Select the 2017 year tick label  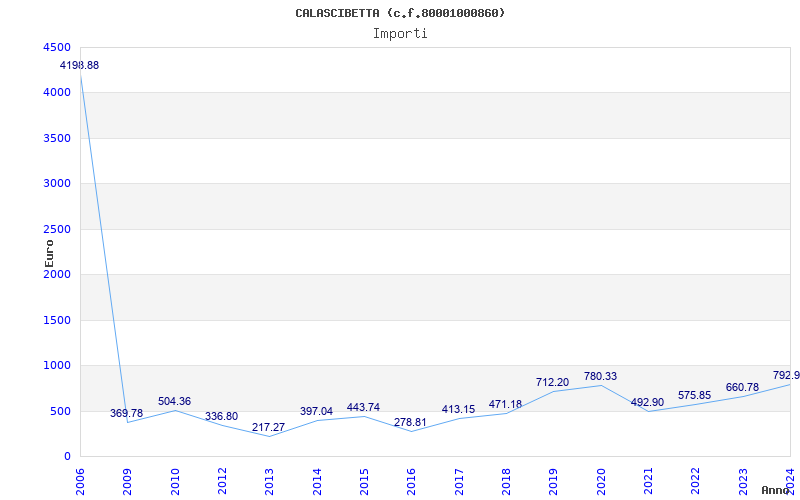coord(459,481)
